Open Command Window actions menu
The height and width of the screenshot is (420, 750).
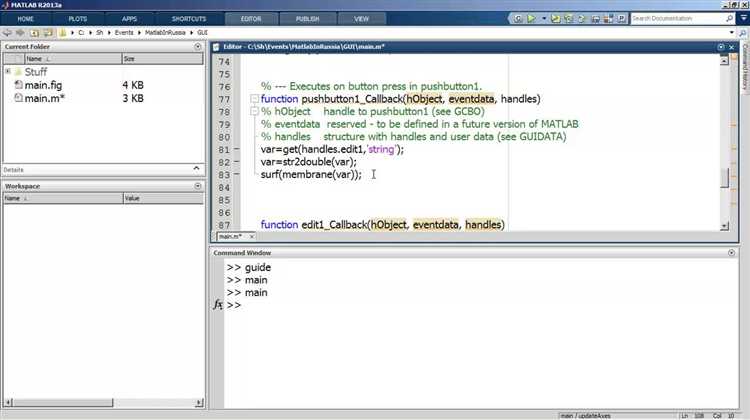click(x=731, y=253)
